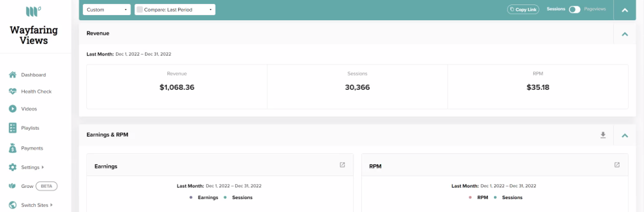
Task: Collapse the Revenue section
Action: [625, 34]
